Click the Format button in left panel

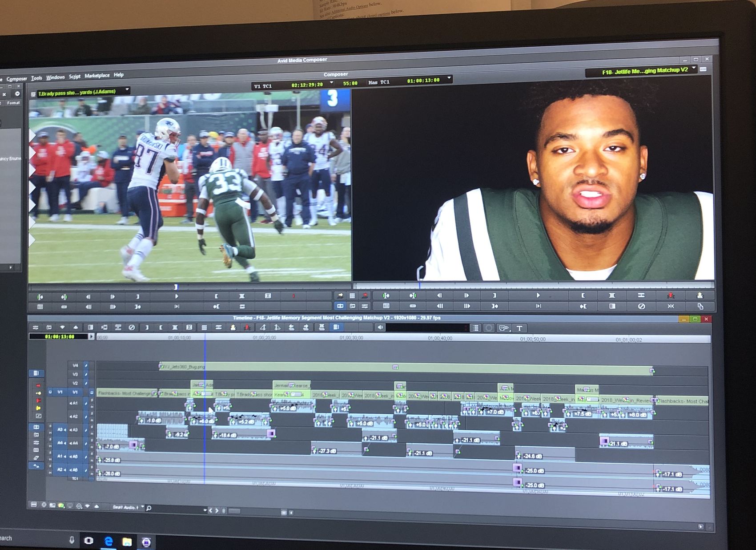[x=13, y=103]
